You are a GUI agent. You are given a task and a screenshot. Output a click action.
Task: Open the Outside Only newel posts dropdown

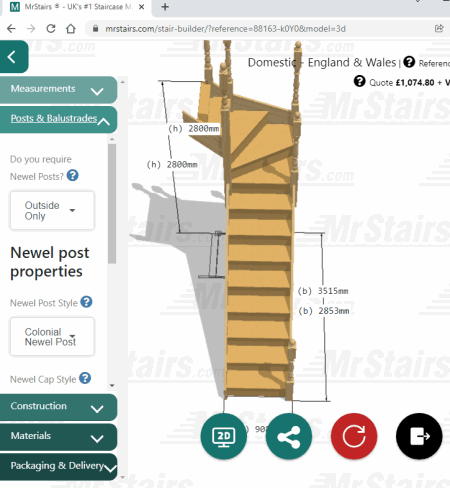coord(52,210)
